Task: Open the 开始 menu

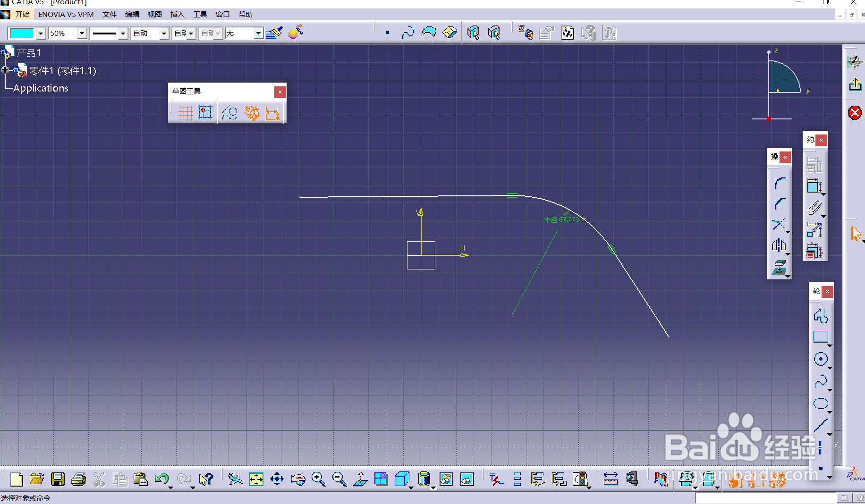Action: (x=22, y=14)
